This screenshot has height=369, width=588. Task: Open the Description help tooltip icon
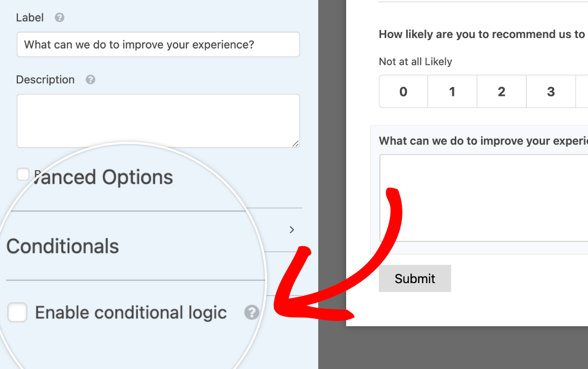coord(90,80)
